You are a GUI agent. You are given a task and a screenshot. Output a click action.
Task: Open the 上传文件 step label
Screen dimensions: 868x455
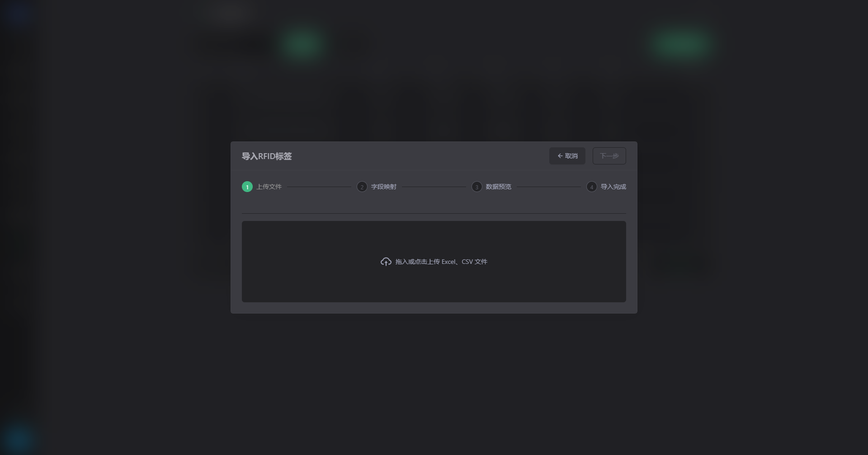(269, 187)
